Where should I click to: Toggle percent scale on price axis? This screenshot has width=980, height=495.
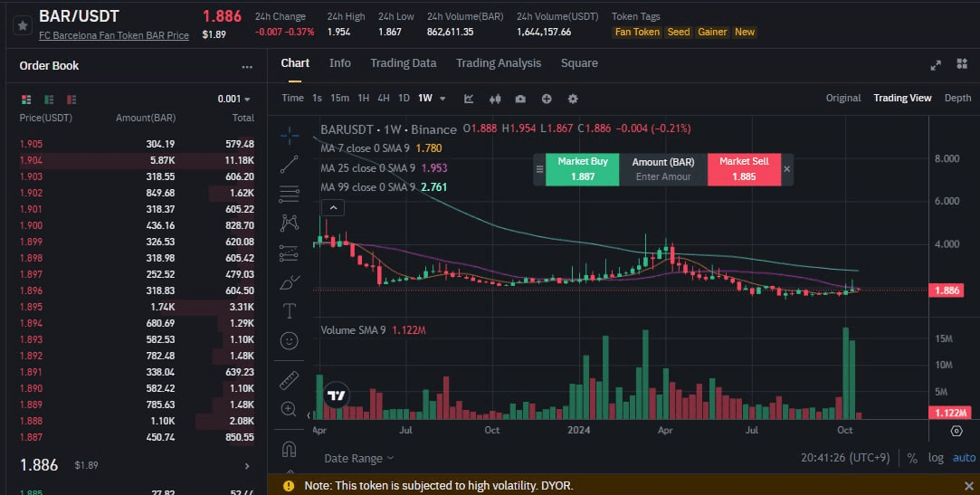[x=912, y=458]
